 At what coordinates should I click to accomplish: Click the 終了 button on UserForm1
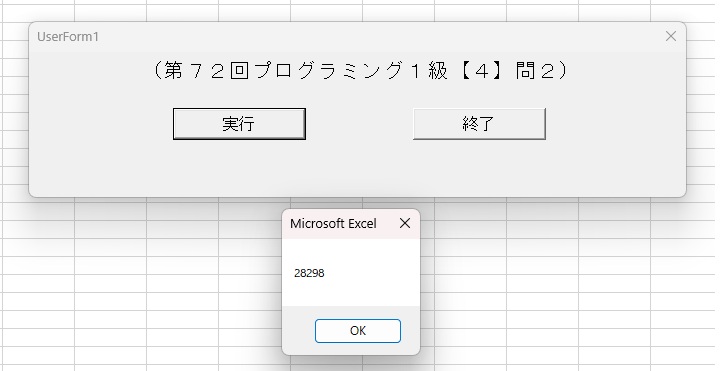[479, 124]
